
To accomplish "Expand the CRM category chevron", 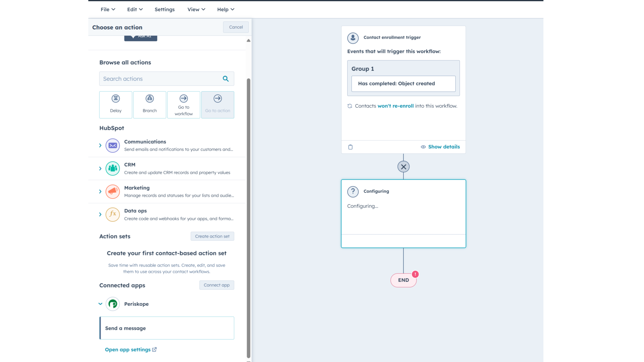I will (x=100, y=168).
